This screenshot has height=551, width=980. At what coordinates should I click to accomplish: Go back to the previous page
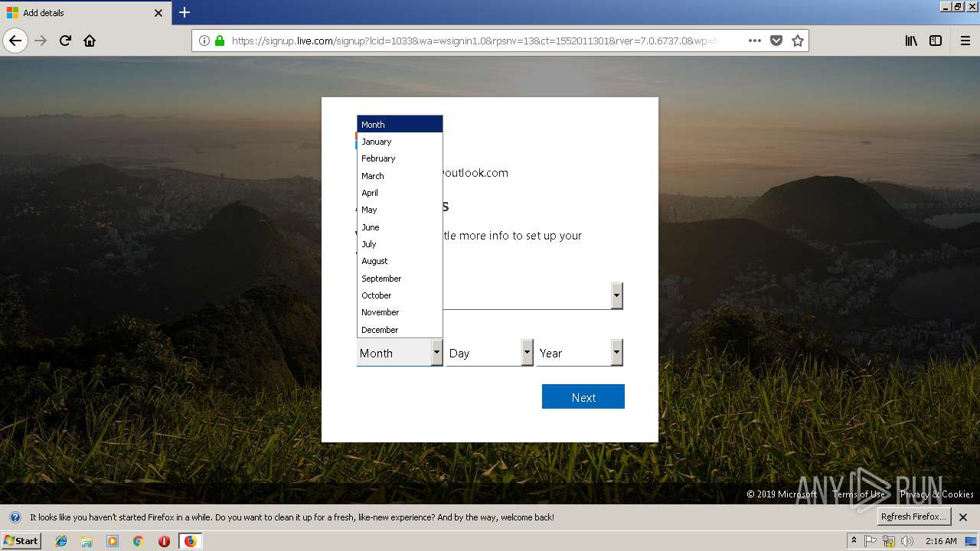tap(15, 41)
